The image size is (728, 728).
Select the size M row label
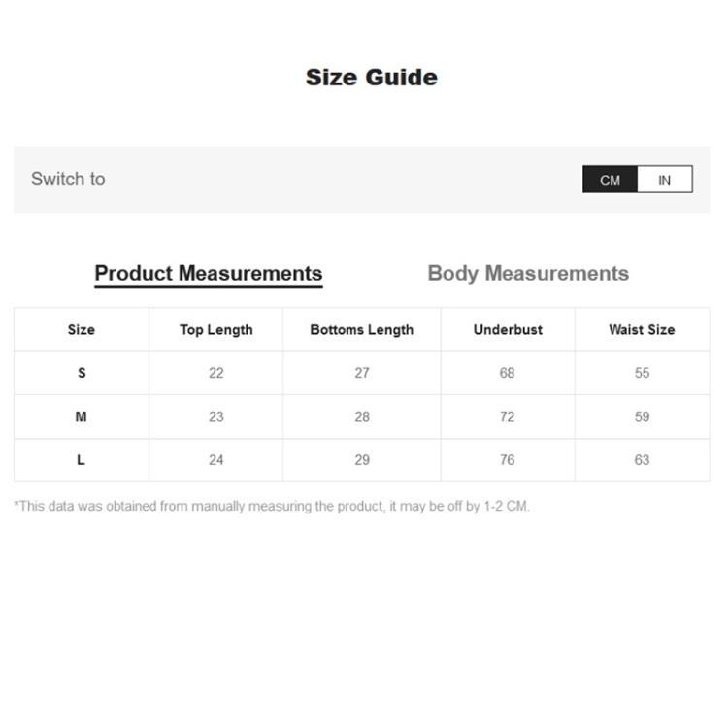pos(82,416)
